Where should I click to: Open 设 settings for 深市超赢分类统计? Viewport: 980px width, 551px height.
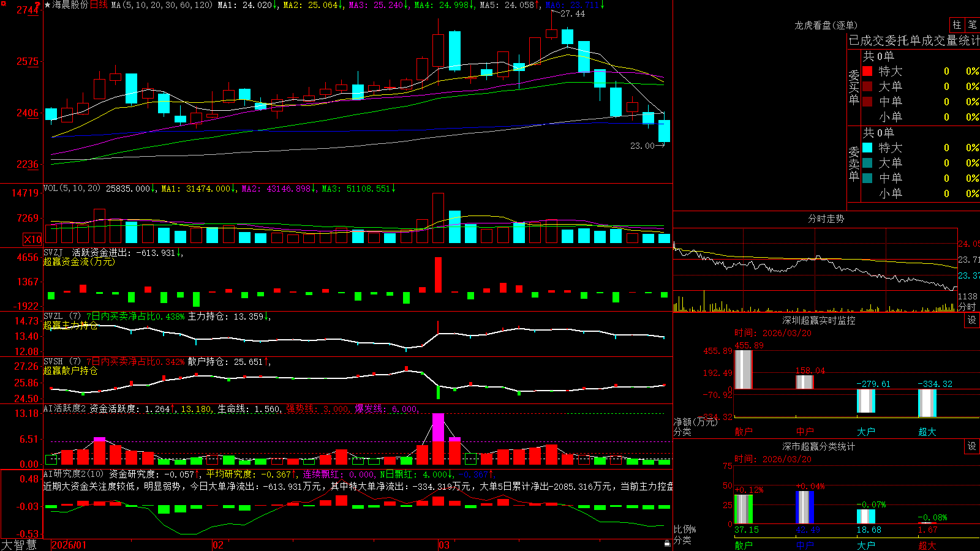click(x=972, y=446)
